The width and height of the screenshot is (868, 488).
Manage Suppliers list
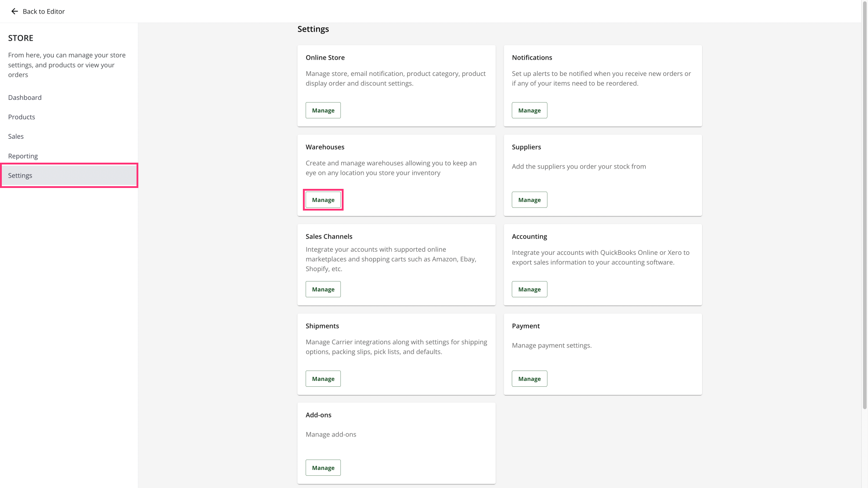(529, 200)
